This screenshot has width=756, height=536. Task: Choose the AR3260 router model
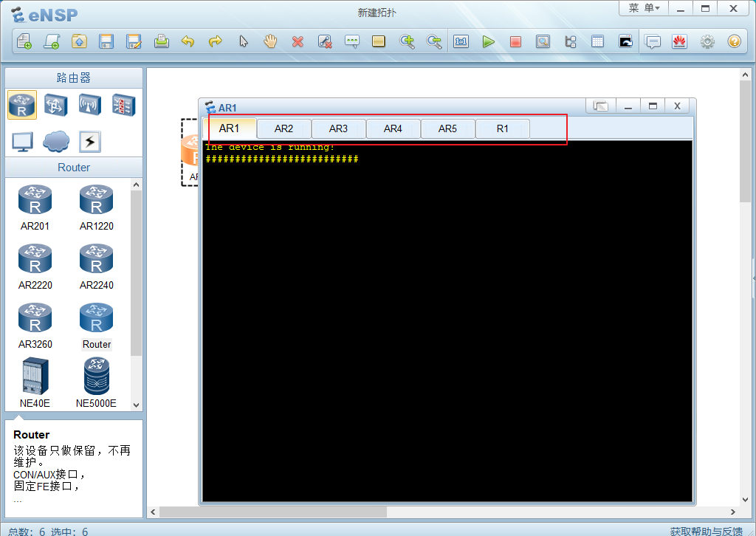(35, 326)
